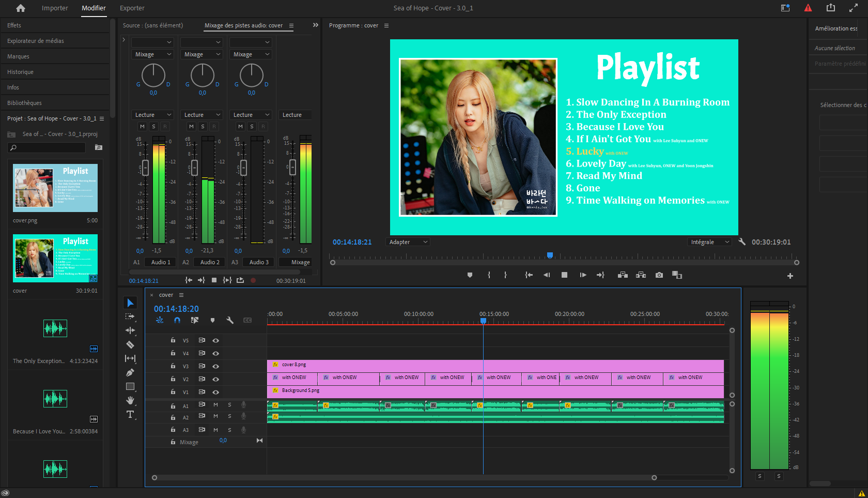
Task: Select the Razor tool
Action: pyautogui.click(x=130, y=344)
